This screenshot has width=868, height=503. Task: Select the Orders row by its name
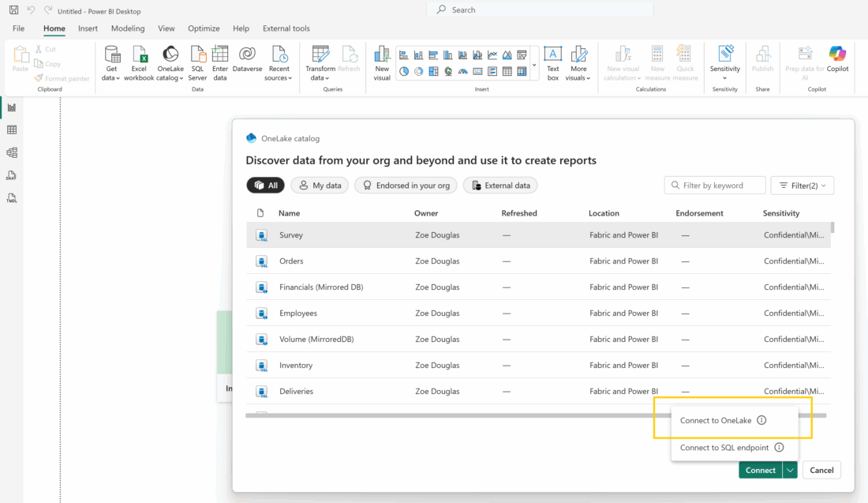pos(291,261)
